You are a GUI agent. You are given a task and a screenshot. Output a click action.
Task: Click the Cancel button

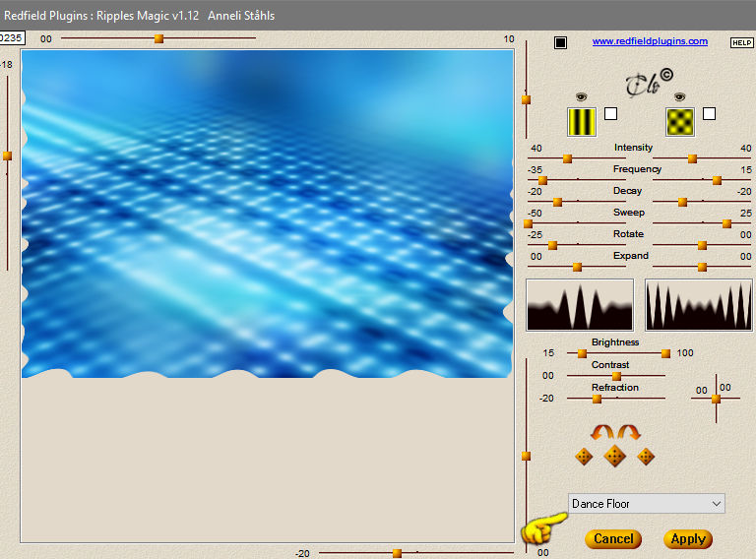pyautogui.click(x=613, y=538)
